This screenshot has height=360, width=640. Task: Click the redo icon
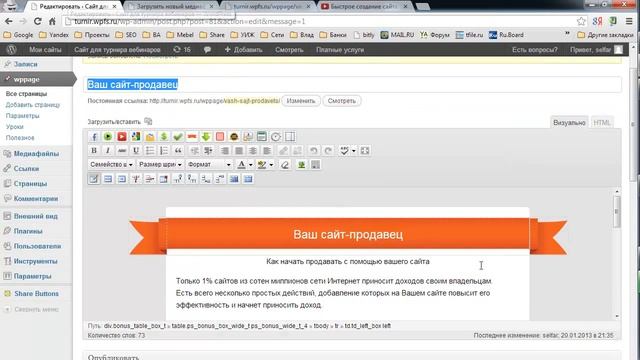[x=328, y=151]
